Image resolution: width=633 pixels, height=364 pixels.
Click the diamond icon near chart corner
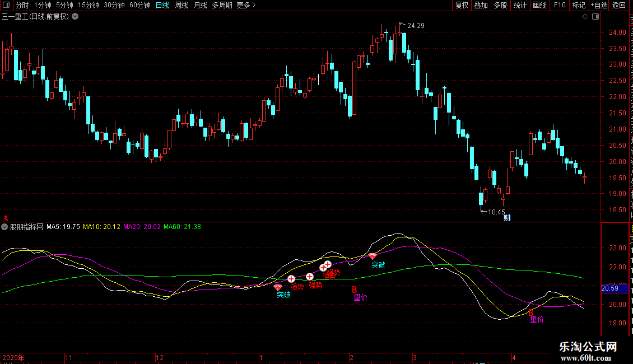(x=585, y=17)
